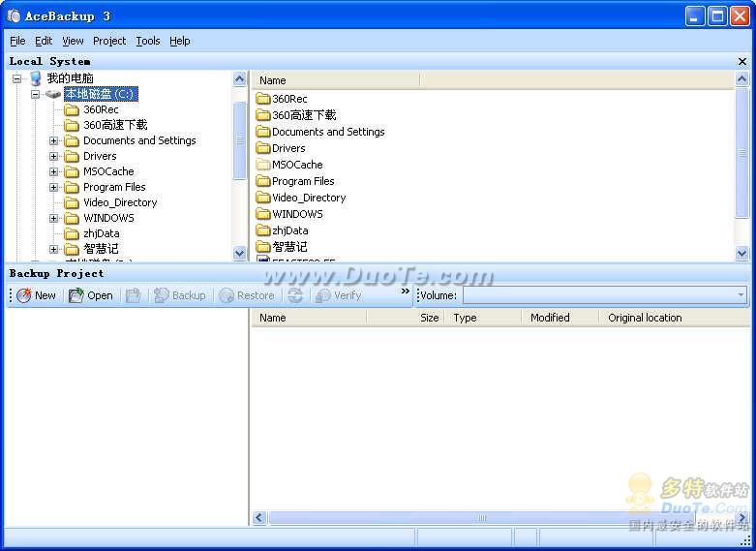This screenshot has height=551, width=756.
Task: Click WINDOWS folder icon in tree
Action: tap(72, 218)
